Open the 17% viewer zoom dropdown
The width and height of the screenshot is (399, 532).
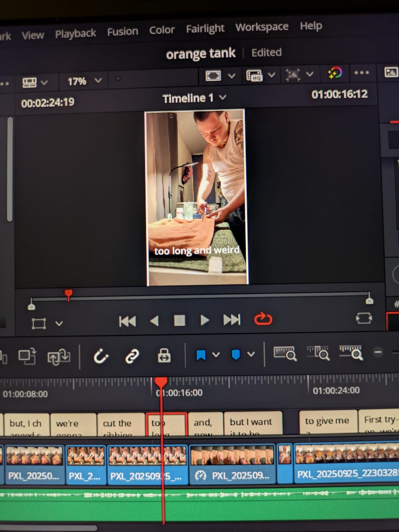(x=84, y=81)
